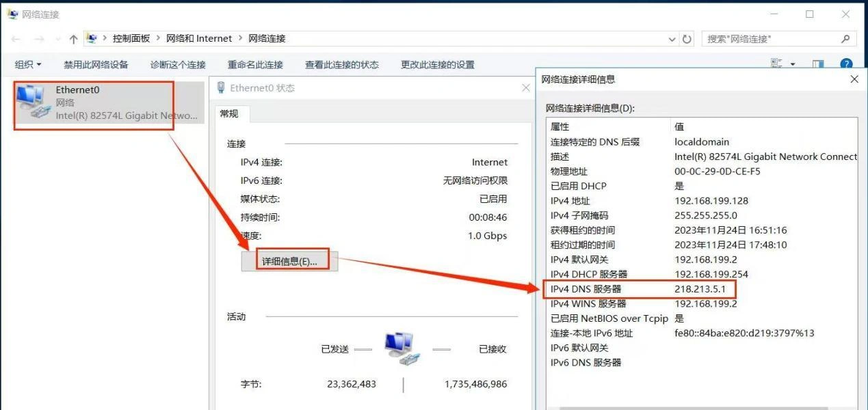Click the change view layout icon
This screenshot has height=410, width=868.
777,64
